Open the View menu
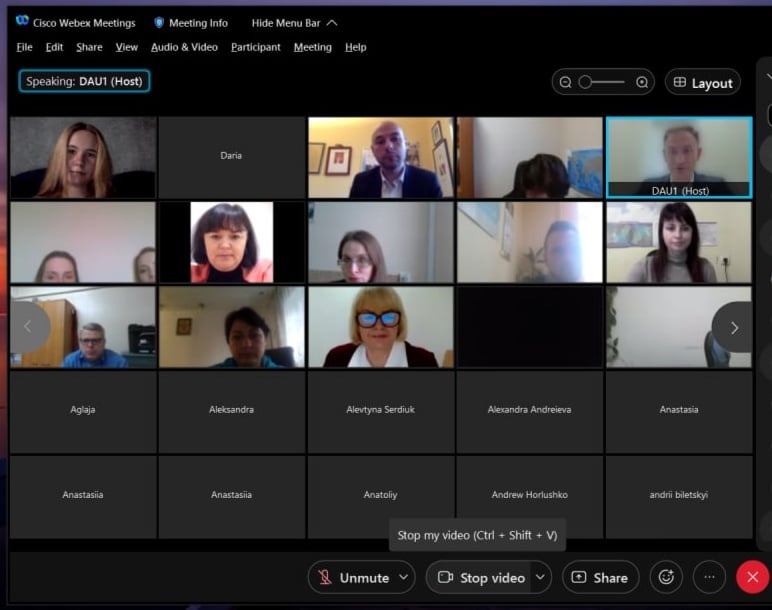The width and height of the screenshot is (772, 610). tap(127, 47)
